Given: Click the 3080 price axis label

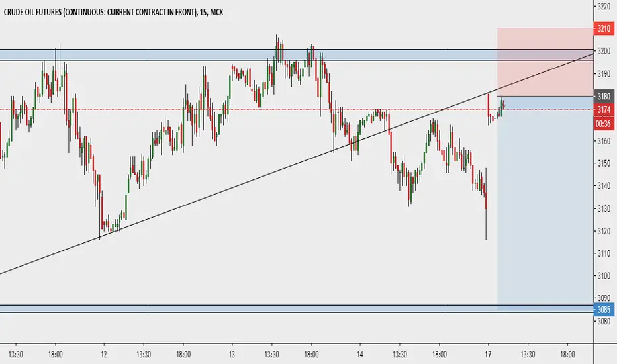Looking at the screenshot, I should [604, 321].
